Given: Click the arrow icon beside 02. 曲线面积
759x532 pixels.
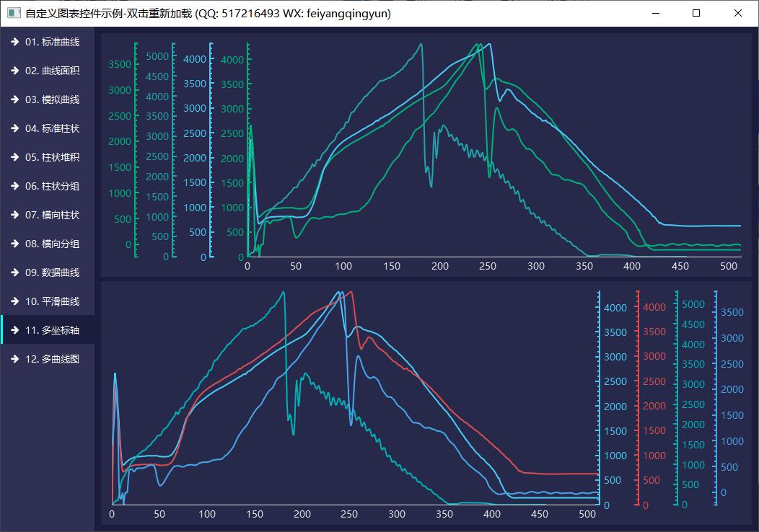Looking at the screenshot, I should pyautogui.click(x=14, y=71).
